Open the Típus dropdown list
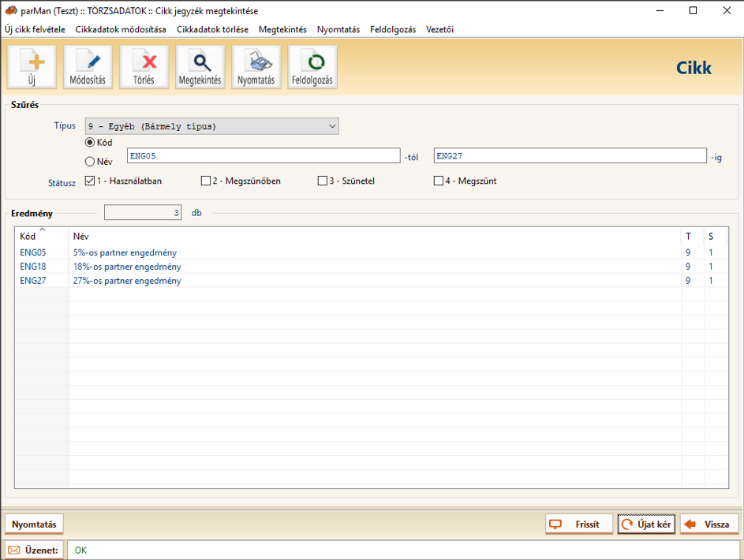744x560 pixels. pyautogui.click(x=211, y=126)
